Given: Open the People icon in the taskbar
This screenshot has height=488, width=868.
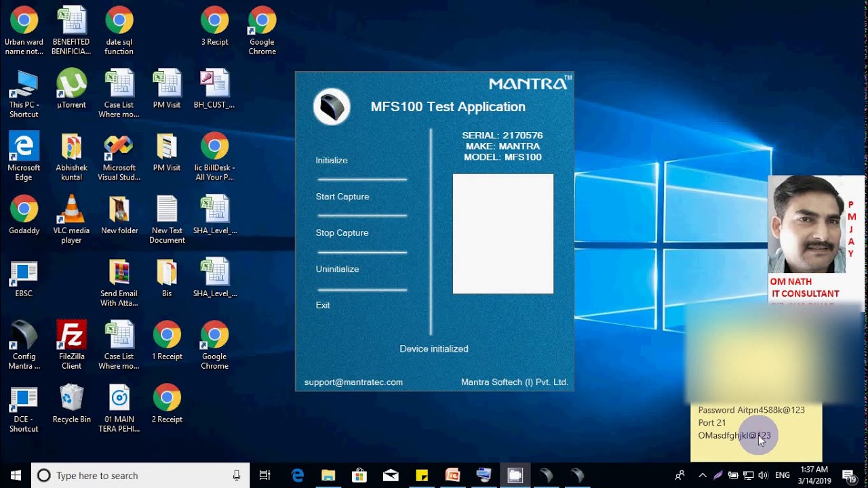Looking at the screenshot, I should [679, 475].
